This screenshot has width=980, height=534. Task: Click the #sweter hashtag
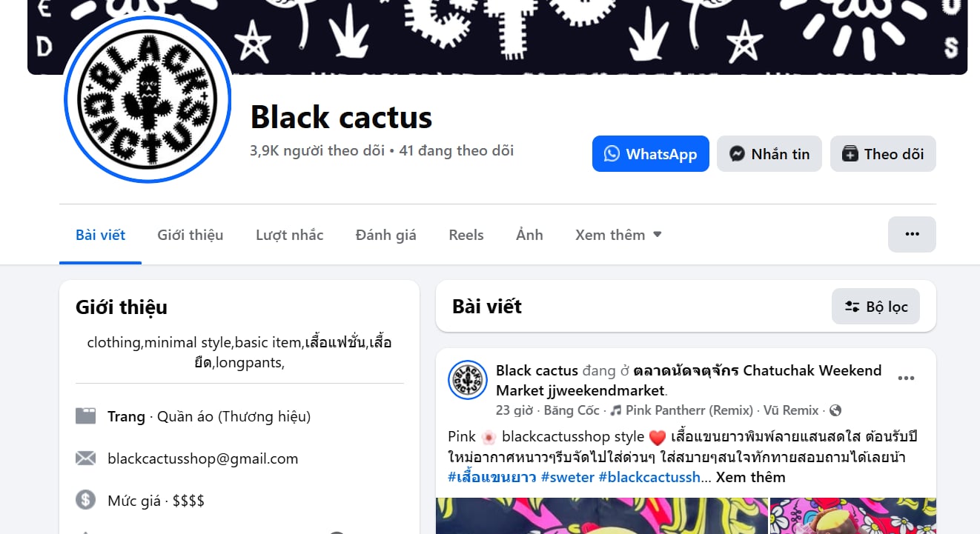pos(568,477)
